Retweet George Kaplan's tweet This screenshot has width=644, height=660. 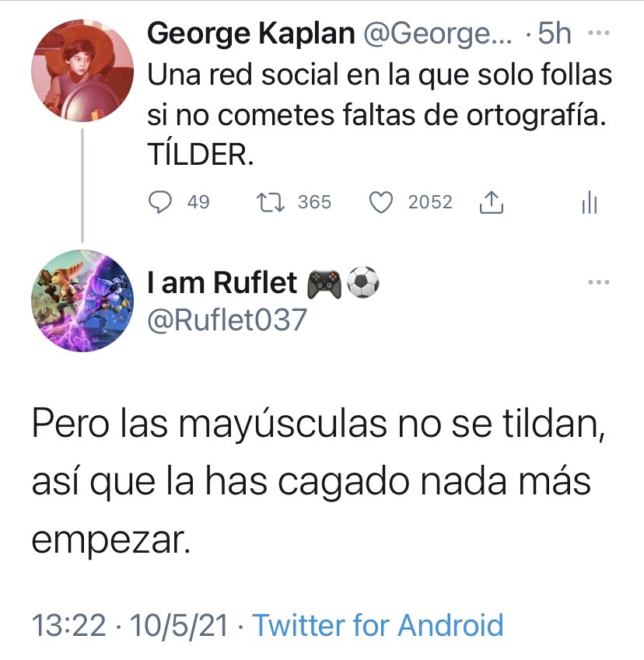click(271, 203)
